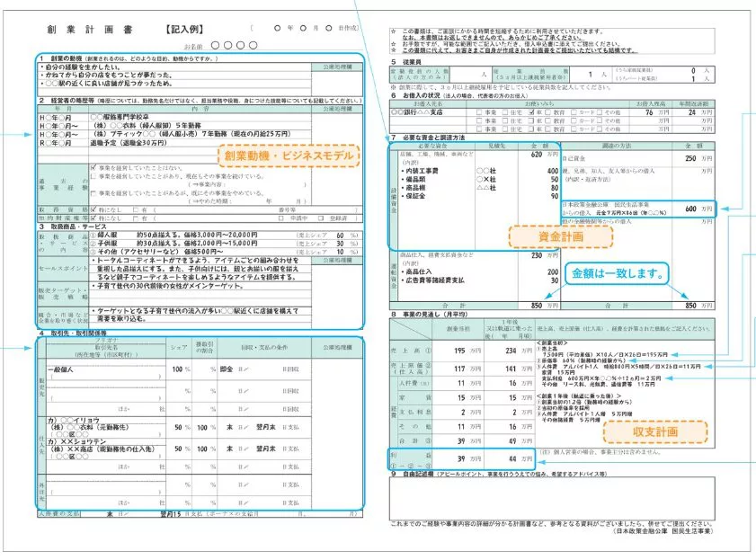Uncheck "車" in the ○○銀行△△支店 loan row
This screenshot has height=560, width=756.
(x=531, y=112)
